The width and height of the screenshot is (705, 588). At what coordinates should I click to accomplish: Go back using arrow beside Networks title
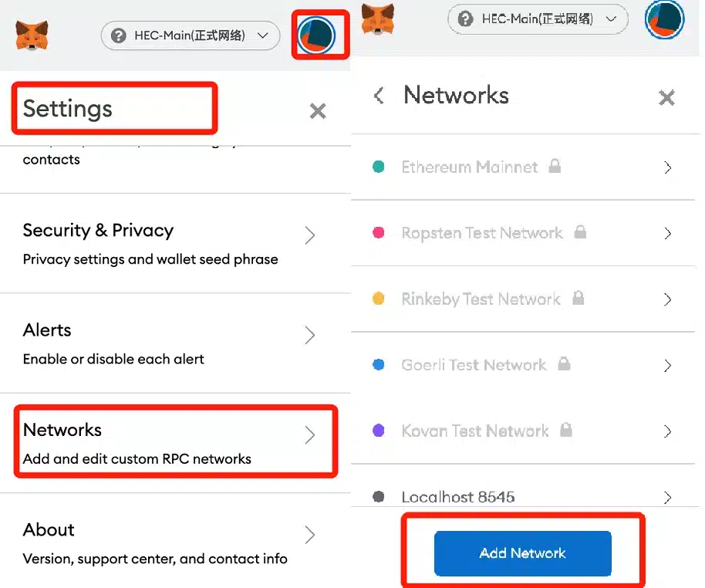point(379,96)
